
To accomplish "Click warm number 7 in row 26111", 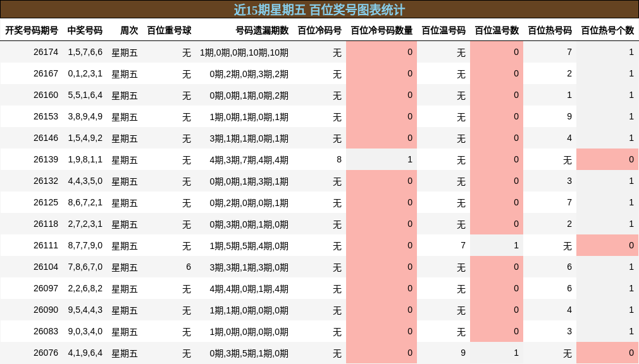I will [463, 246].
